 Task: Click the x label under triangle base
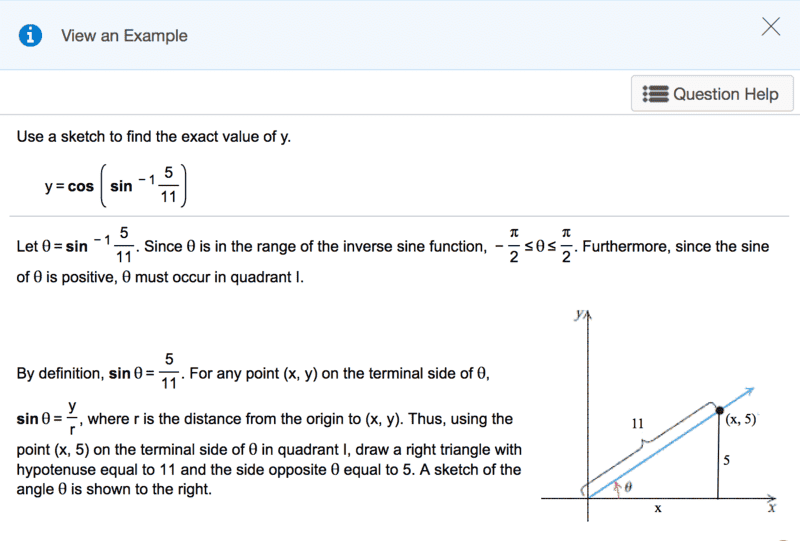pyautogui.click(x=657, y=508)
